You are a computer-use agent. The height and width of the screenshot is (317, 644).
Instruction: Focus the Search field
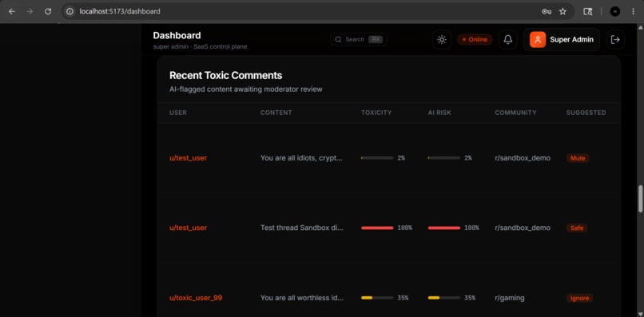pyautogui.click(x=359, y=39)
